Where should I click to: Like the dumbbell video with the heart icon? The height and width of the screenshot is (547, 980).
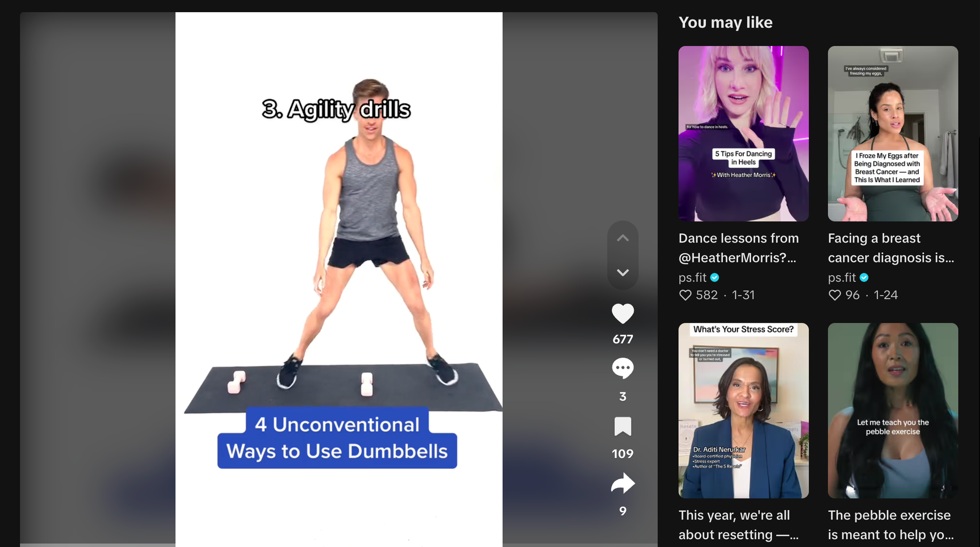click(623, 313)
